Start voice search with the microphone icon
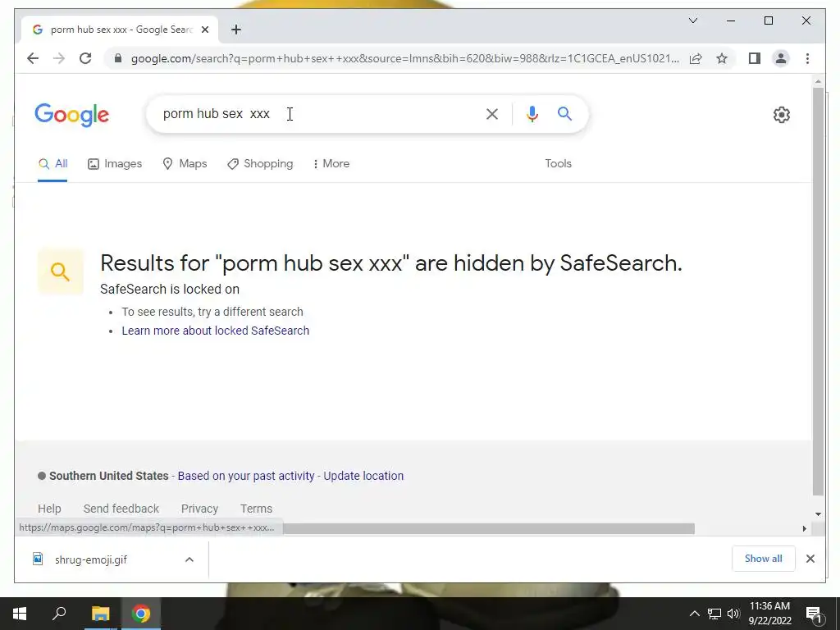 532,114
